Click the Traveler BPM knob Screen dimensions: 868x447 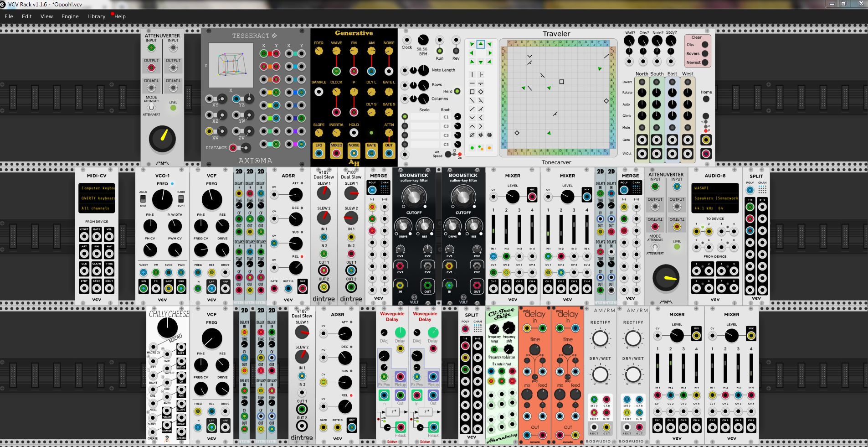(423, 40)
